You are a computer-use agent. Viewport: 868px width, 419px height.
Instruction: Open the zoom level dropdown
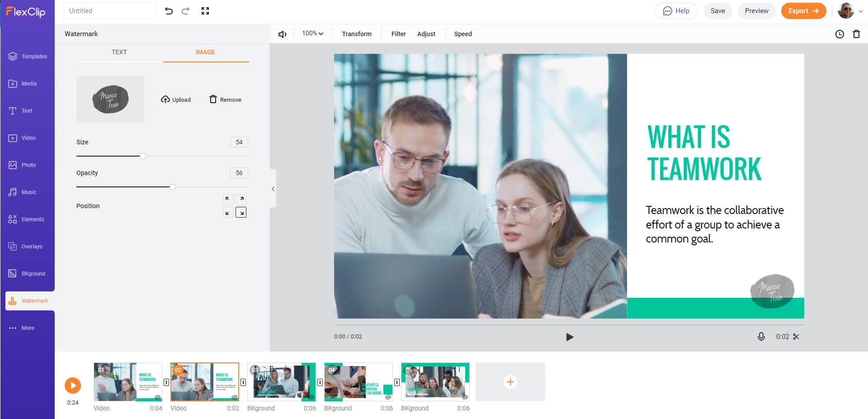(312, 33)
